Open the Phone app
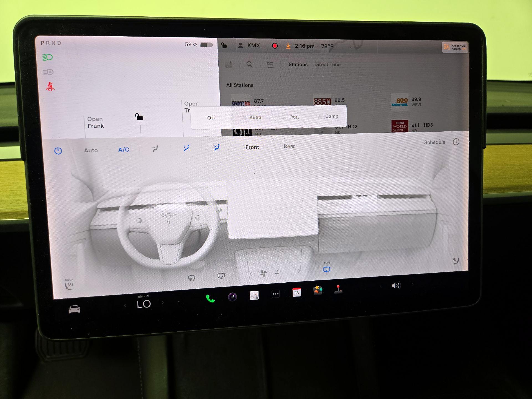Image resolution: width=532 pixels, height=399 pixels. point(210,299)
